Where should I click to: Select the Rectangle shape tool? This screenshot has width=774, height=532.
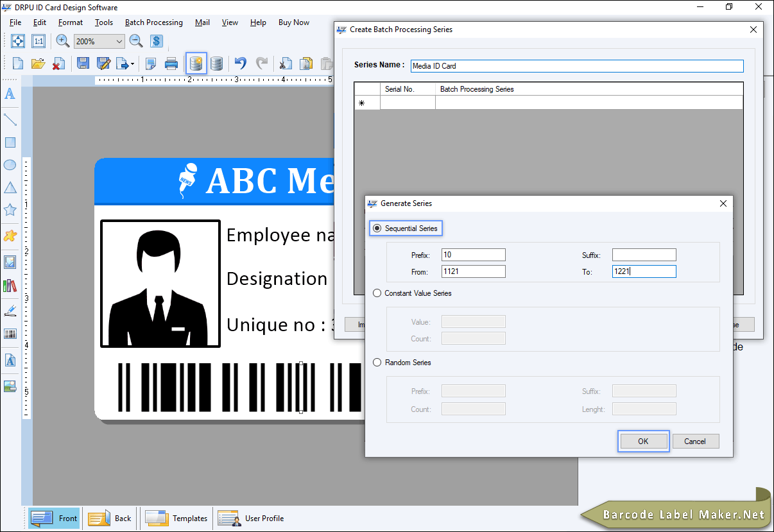click(x=10, y=142)
